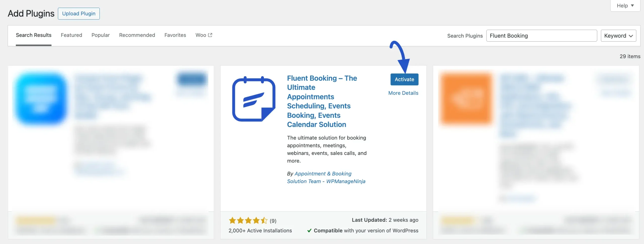View the Recommended tab
The height and width of the screenshot is (244, 644).
tap(137, 35)
